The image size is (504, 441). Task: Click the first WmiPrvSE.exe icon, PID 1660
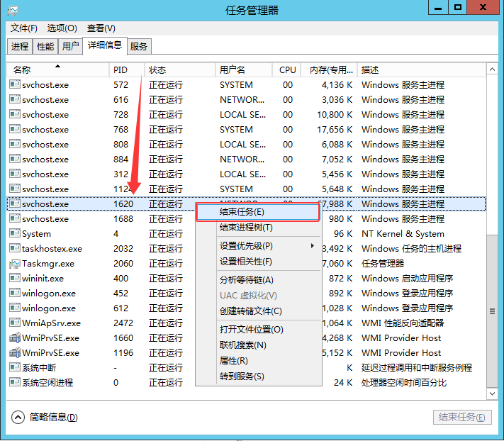(x=14, y=338)
